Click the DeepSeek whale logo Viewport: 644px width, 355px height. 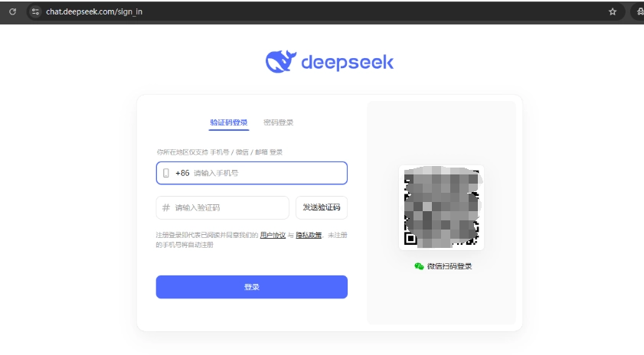pos(280,62)
